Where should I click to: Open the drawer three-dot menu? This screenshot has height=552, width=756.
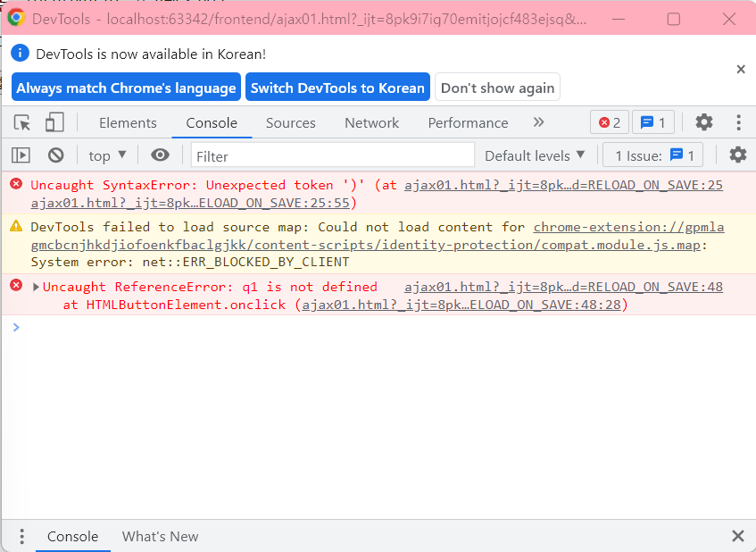point(21,536)
